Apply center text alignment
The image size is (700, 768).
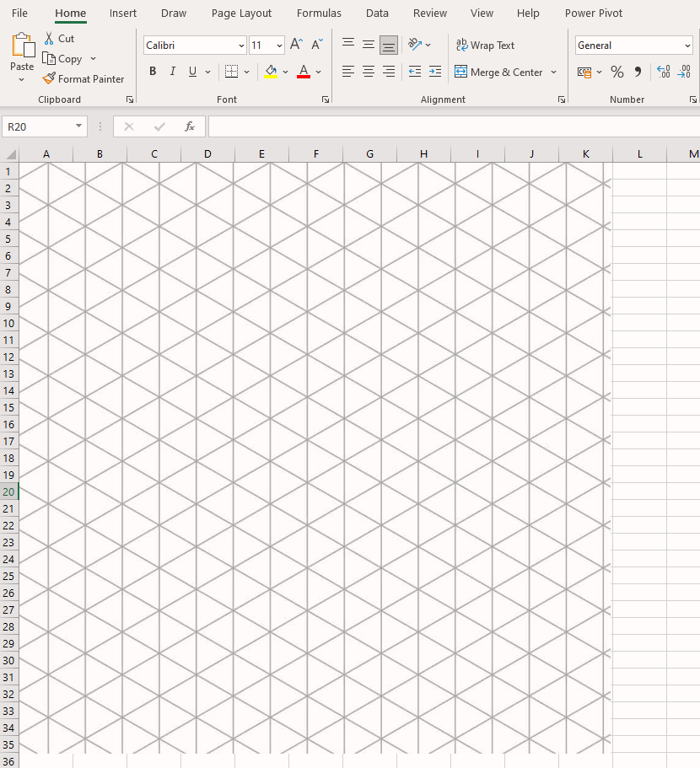tap(369, 72)
